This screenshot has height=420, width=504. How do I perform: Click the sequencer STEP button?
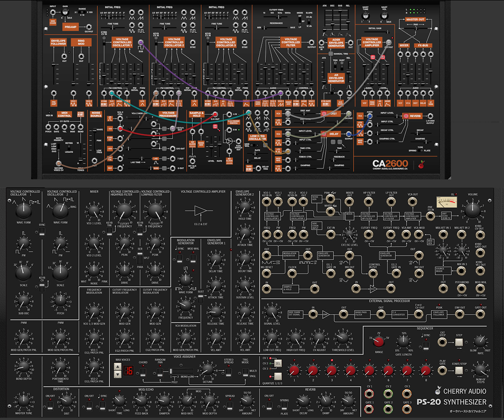point(459,342)
